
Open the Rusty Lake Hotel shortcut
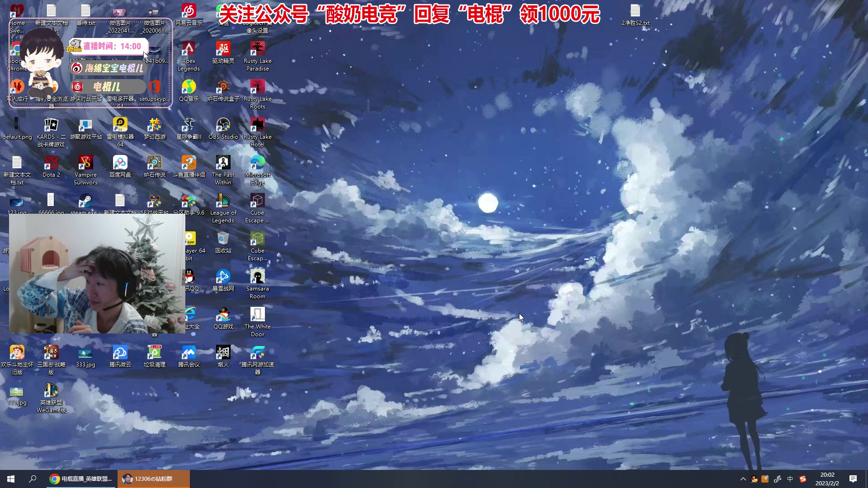click(x=257, y=132)
